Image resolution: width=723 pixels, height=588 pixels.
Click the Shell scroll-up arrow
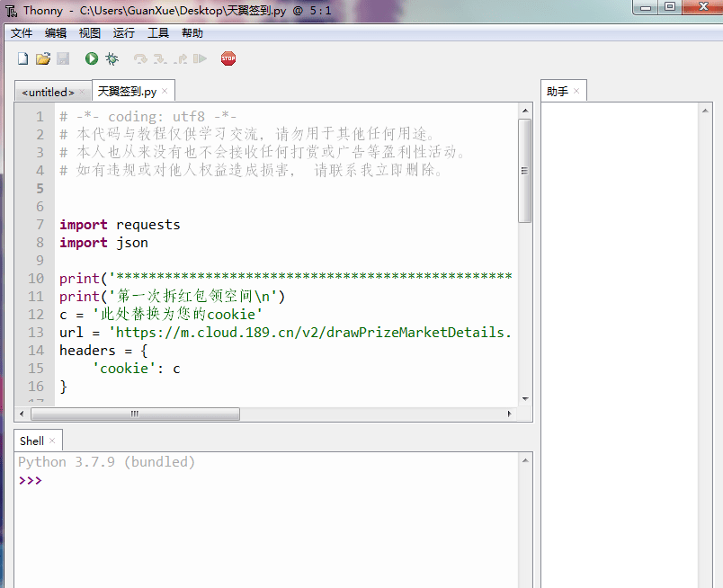pos(525,460)
